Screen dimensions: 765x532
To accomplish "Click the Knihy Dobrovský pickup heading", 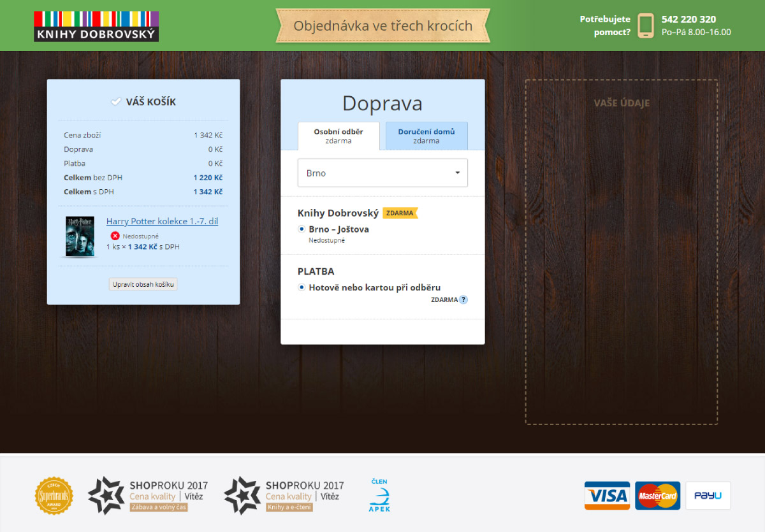I will [338, 213].
